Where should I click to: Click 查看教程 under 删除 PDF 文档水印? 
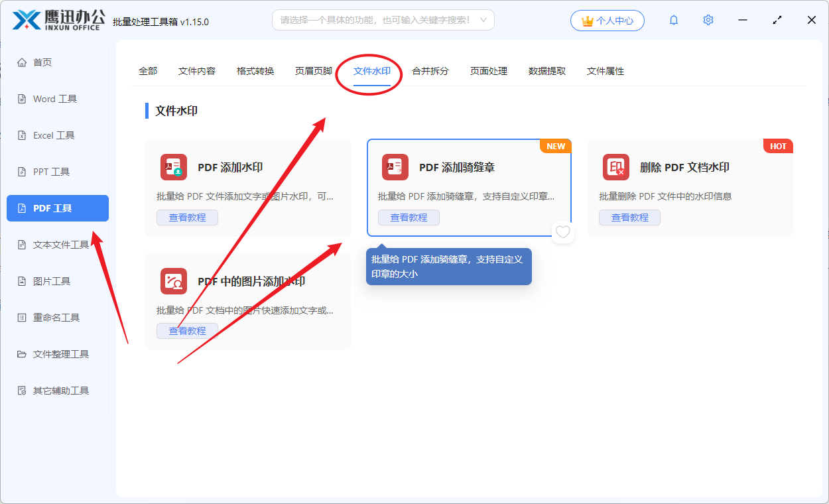click(x=629, y=217)
